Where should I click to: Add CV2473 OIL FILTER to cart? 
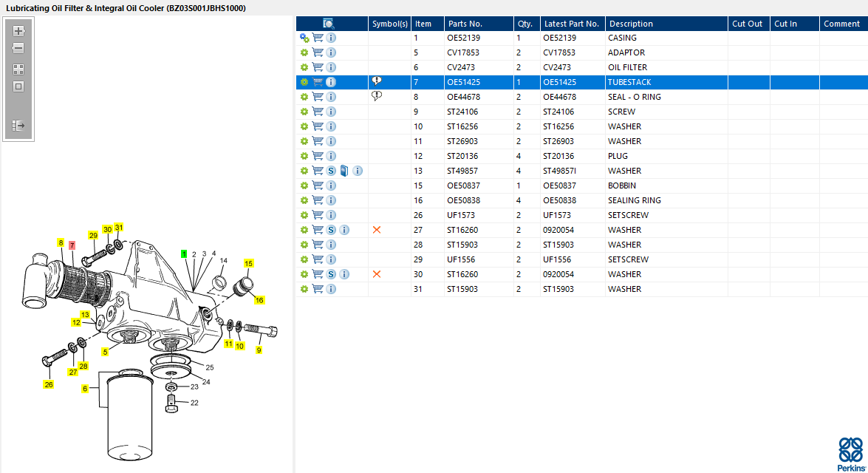click(318, 67)
